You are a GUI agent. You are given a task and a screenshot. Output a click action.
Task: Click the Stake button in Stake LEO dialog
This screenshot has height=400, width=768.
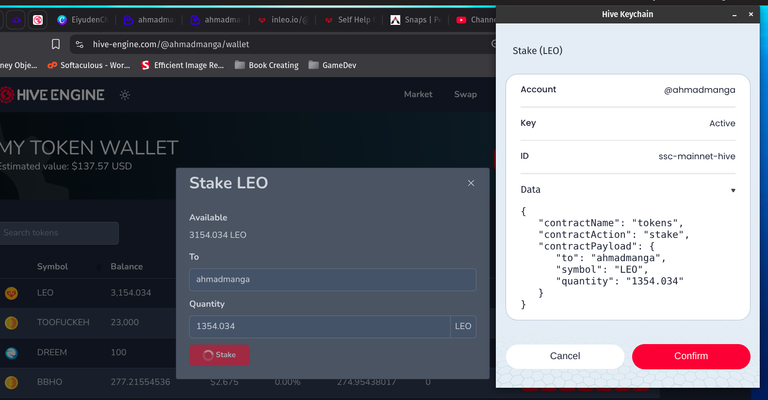point(219,355)
